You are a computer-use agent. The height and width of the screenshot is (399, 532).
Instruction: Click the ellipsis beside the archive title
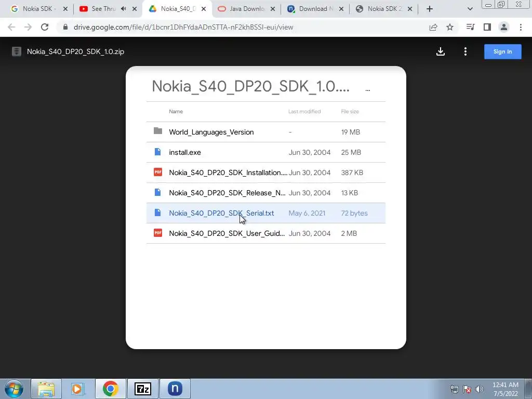pyautogui.click(x=367, y=90)
